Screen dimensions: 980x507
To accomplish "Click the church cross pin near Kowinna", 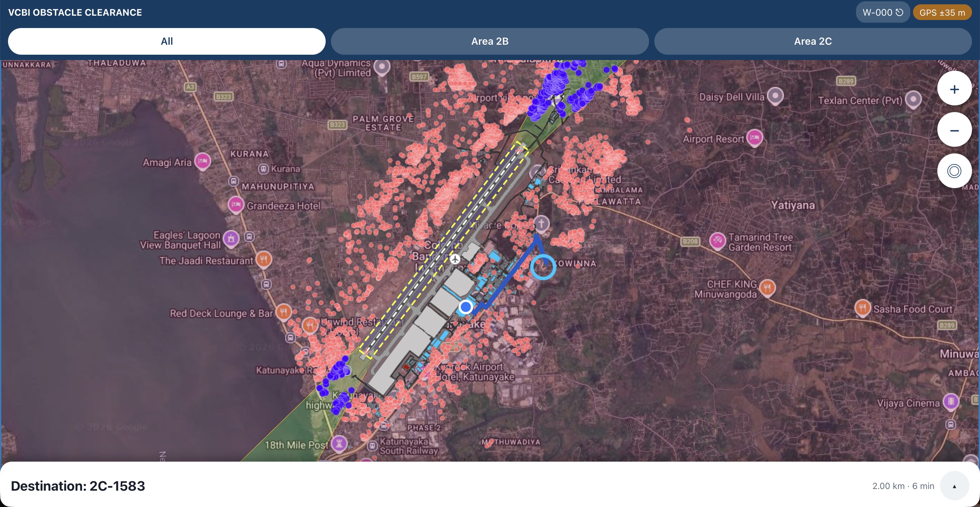I will [541, 223].
